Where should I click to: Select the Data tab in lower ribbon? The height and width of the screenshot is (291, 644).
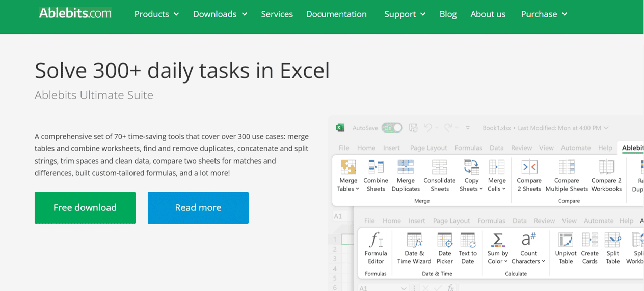[520, 221]
